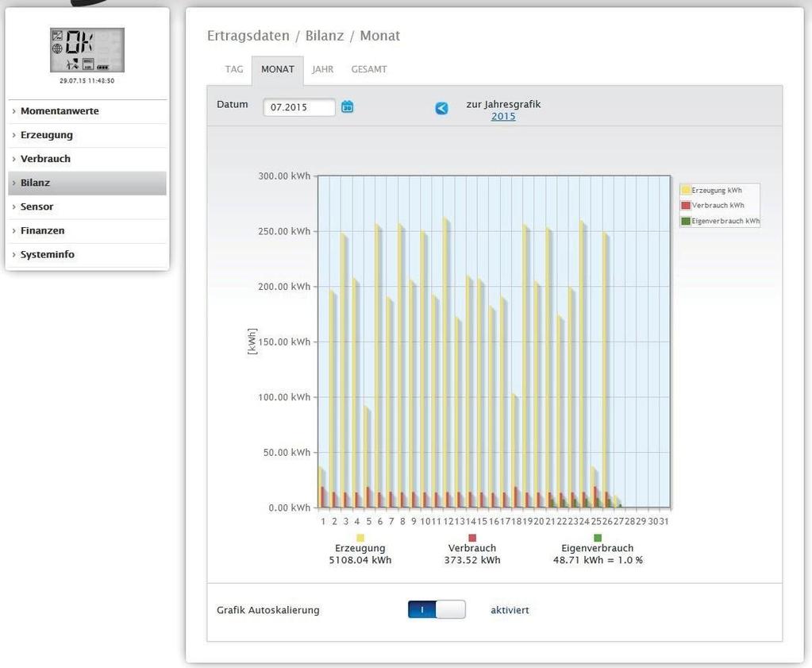Switch to the JAHR tab
The height and width of the screenshot is (668, 812).
click(x=322, y=69)
